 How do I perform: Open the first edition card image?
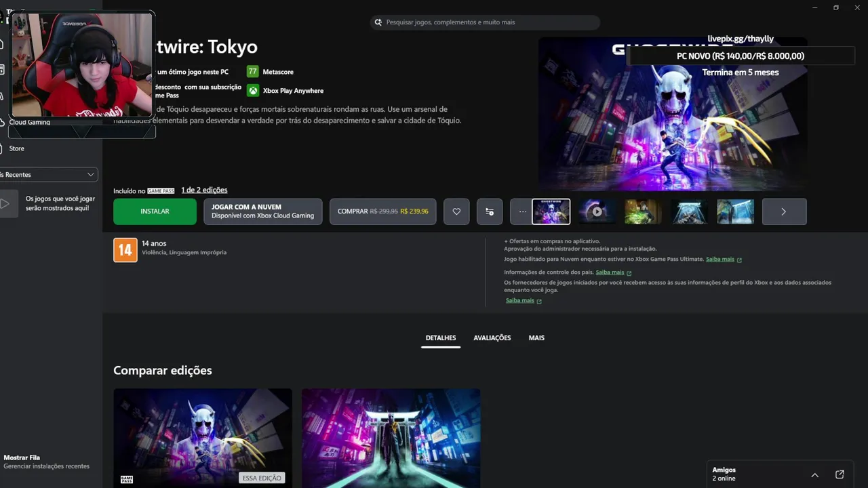(x=203, y=438)
